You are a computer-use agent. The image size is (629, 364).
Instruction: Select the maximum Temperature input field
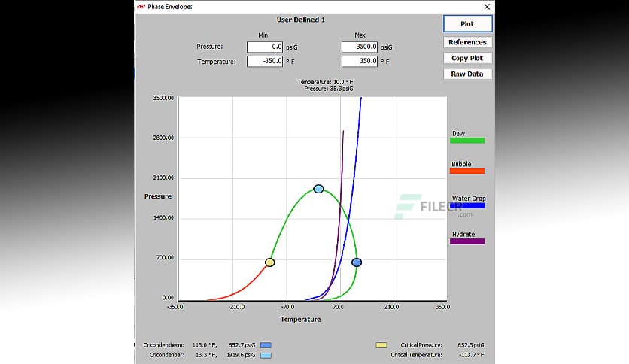360,62
